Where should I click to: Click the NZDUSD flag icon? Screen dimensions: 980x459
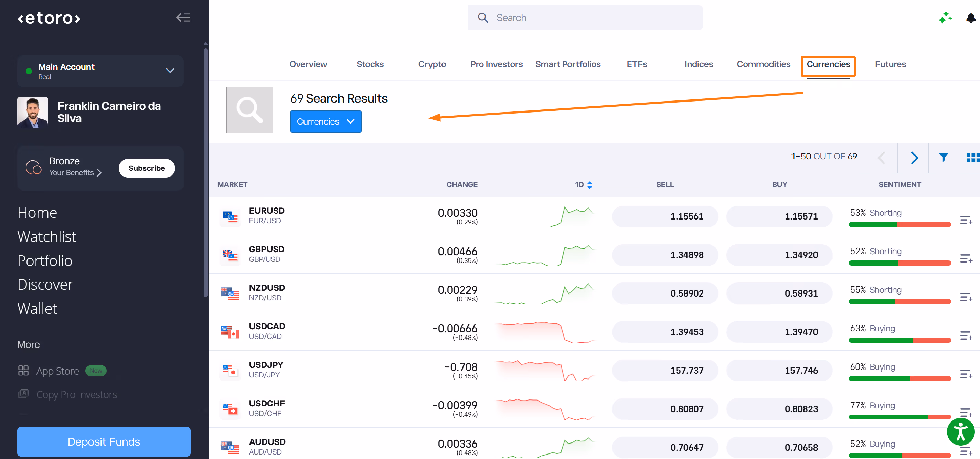click(230, 293)
